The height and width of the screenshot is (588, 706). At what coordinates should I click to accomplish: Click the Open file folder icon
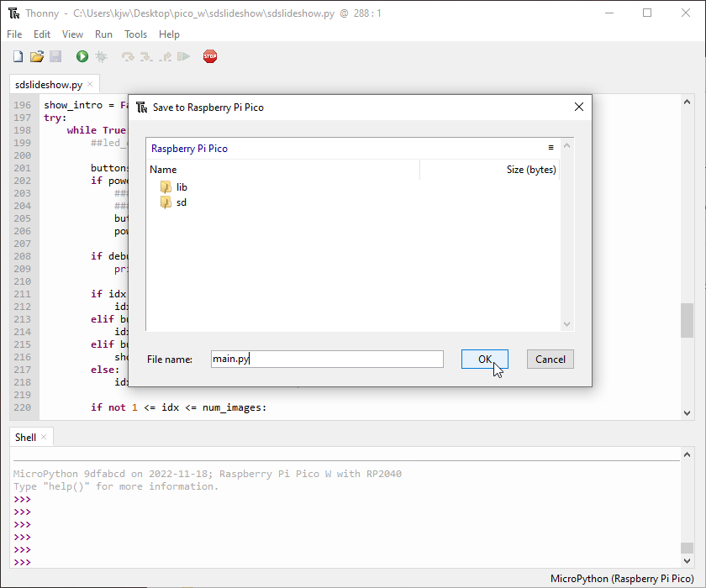point(37,56)
